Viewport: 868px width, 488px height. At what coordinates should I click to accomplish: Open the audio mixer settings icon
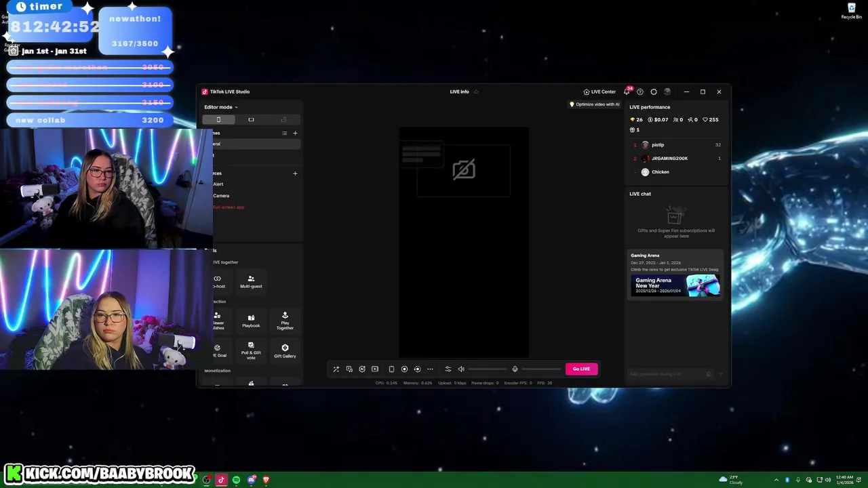click(448, 369)
